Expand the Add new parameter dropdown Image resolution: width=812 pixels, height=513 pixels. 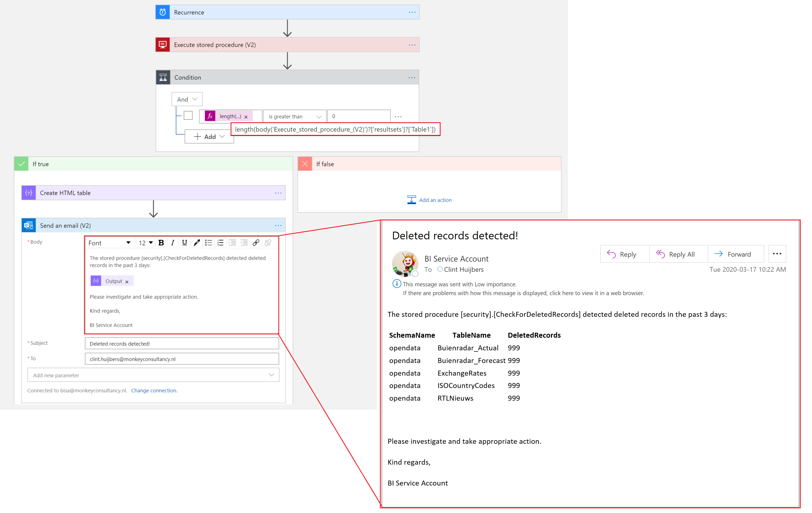(153, 375)
